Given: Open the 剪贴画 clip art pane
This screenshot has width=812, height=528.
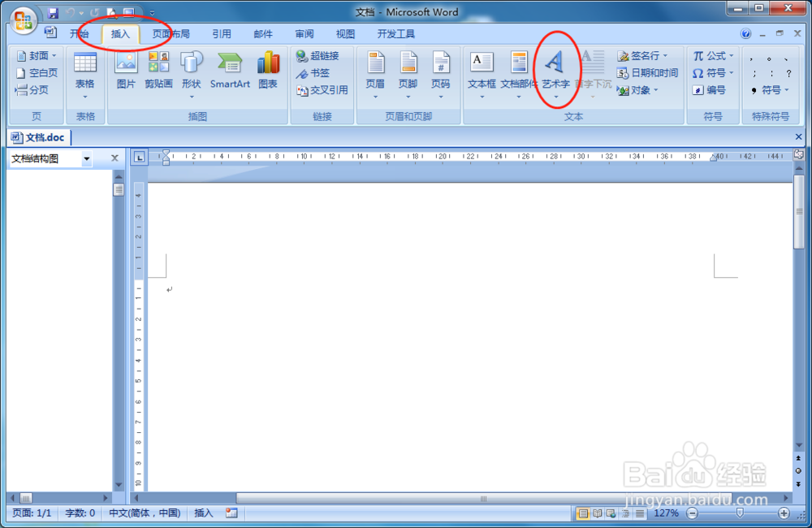Looking at the screenshot, I should 158,71.
